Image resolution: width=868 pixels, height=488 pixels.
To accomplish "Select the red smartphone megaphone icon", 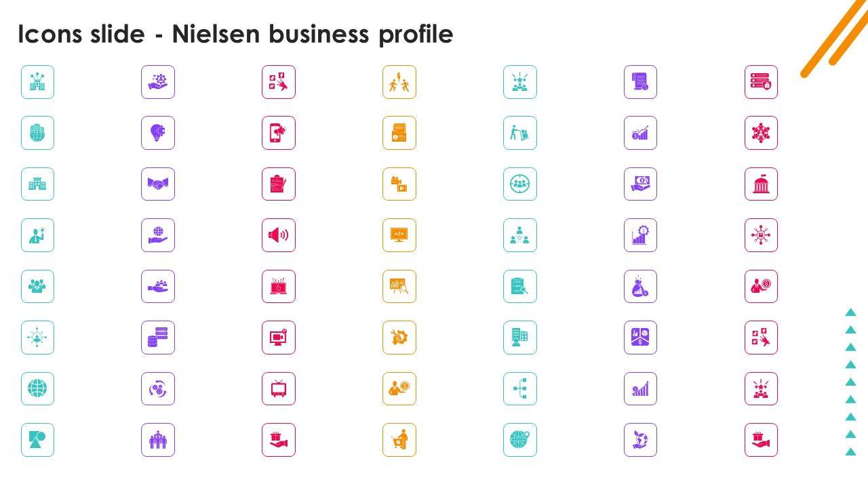I will (x=279, y=133).
